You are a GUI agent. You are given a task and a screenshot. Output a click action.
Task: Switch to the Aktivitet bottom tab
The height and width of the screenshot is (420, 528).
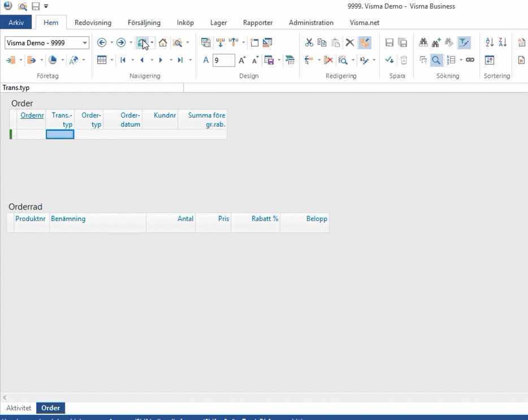pos(19,408)
